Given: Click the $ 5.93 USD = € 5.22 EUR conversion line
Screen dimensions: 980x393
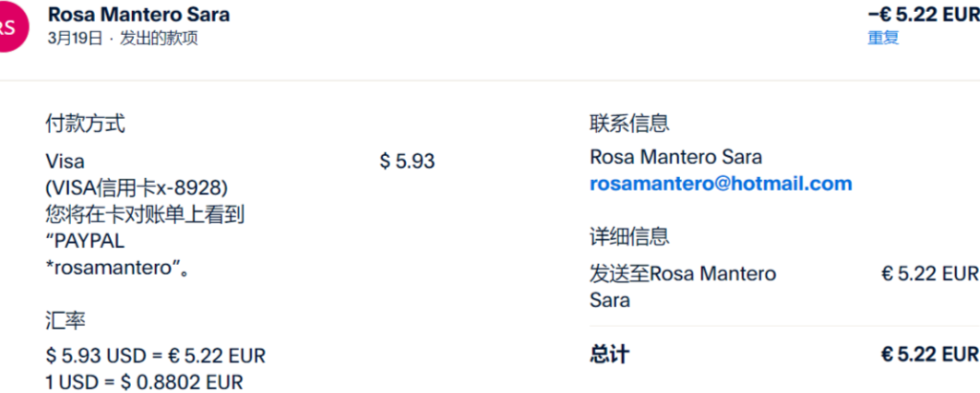Looking at the screenshot, I should coord(155,355).
